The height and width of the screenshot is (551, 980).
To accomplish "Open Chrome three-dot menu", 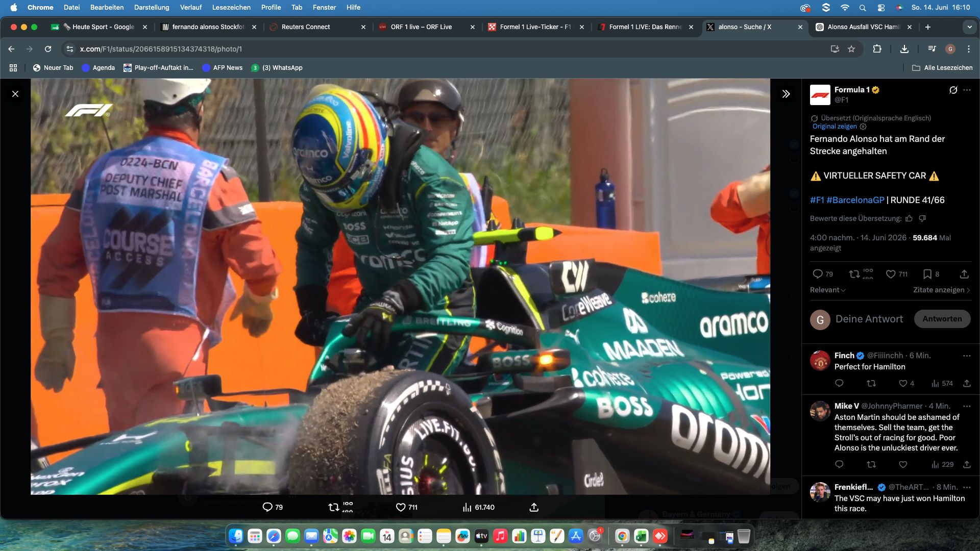I will pyautogui.click(x=969, y=49).
